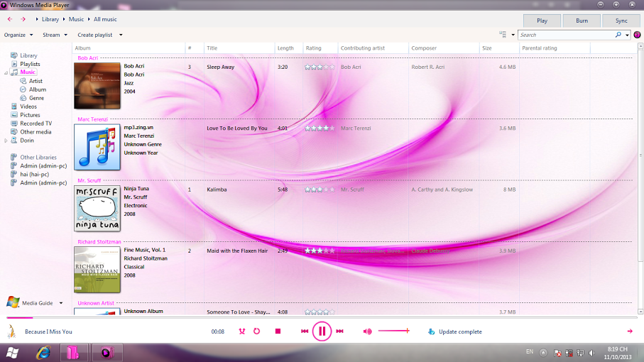
Task: Open the Media Guide dropdown arrow
Action: click(x=61, y=303)
